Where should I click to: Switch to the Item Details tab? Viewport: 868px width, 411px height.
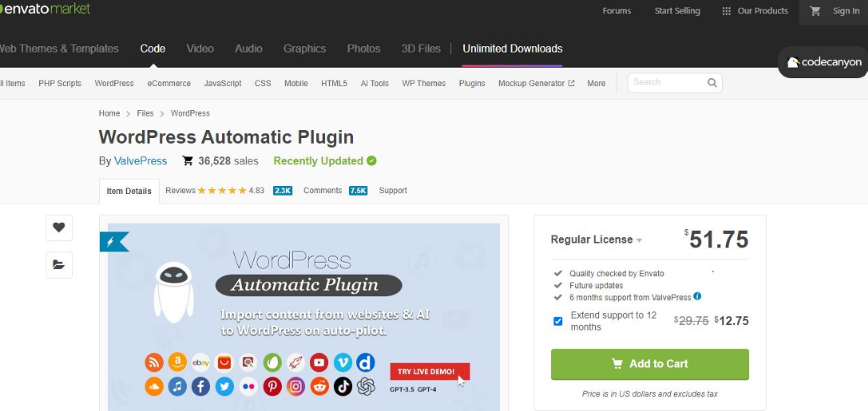pos(129,191)
